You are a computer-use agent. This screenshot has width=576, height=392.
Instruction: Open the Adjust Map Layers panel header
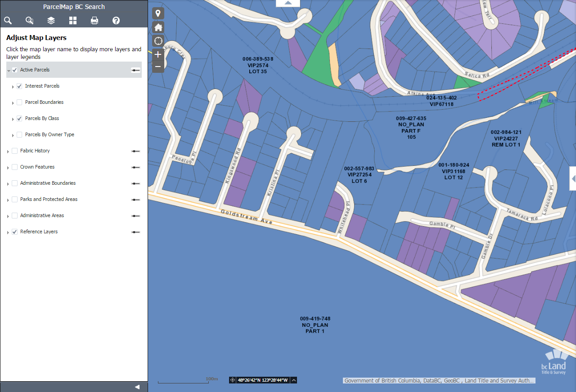[36, 38]
